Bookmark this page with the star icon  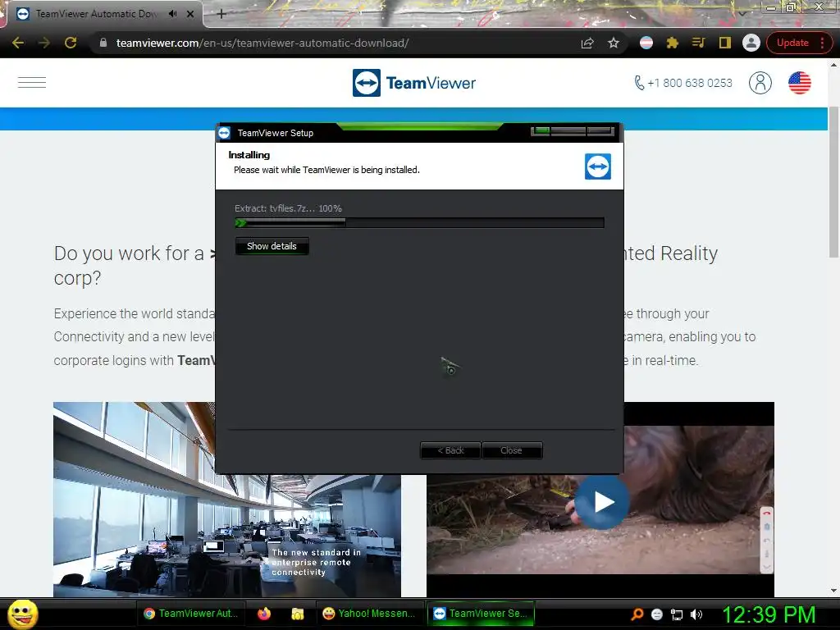point(614,43)
